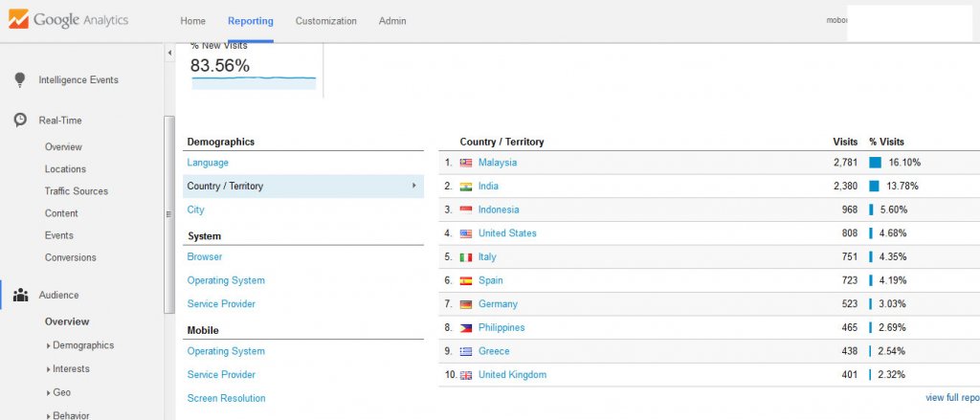Click the City demographics link
The image size is (980, 420).
point(195,210)
